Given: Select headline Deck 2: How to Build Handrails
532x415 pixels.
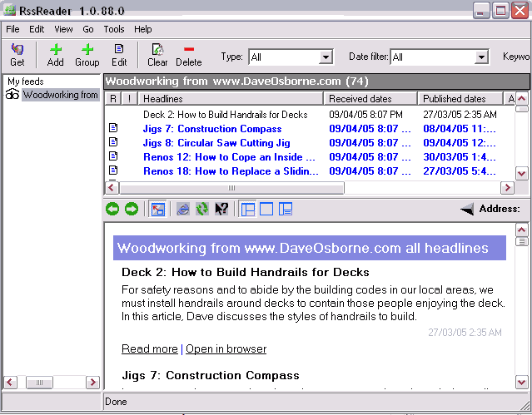Looking at the screenshot, I should click(x=226, y=115).
